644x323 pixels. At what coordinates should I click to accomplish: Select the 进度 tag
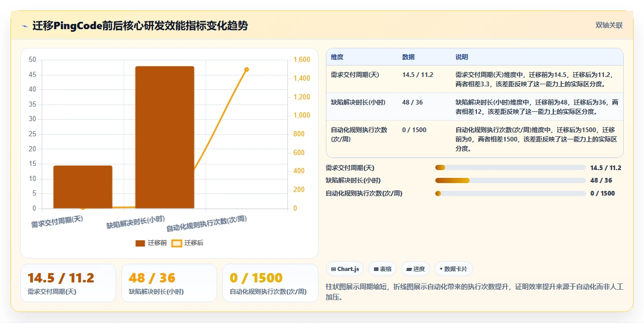[415, 269]
